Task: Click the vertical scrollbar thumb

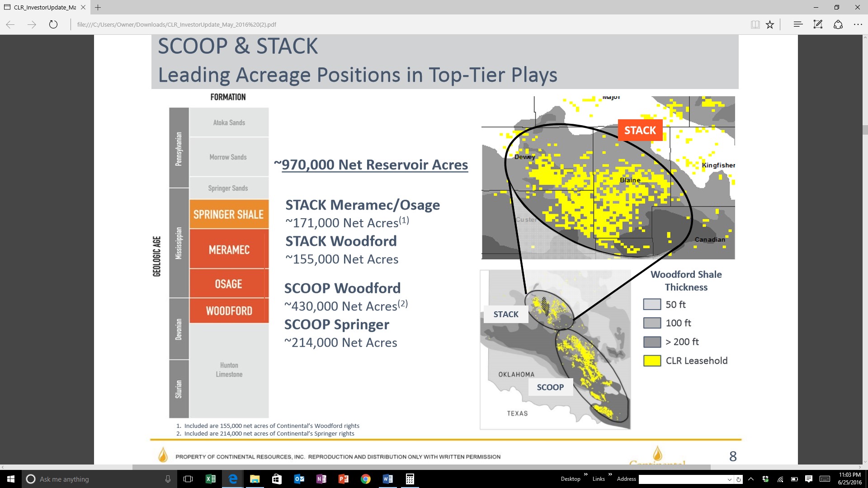Action: (x=865, y=130)
